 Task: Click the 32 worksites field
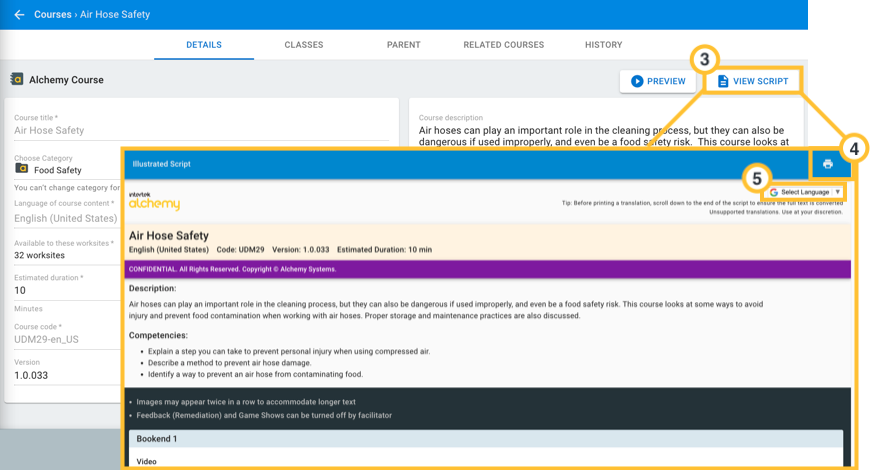(x=67, y=255)
